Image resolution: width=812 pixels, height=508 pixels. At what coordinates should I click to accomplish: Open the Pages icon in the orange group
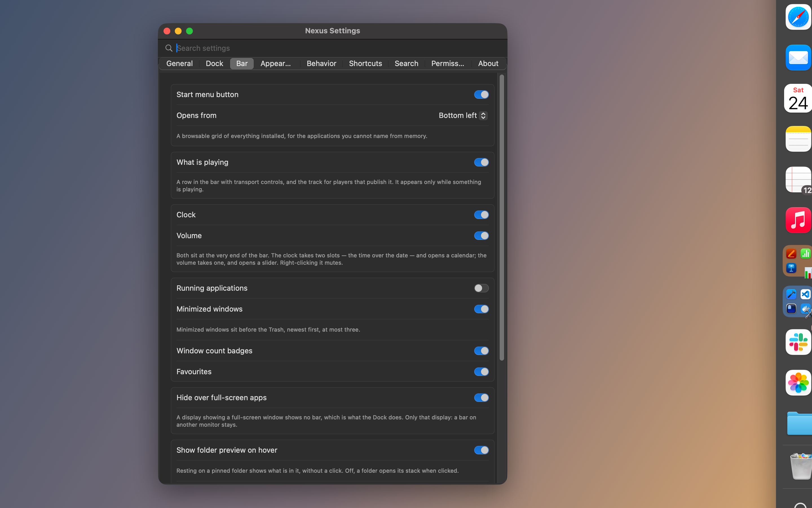point(791,254)
